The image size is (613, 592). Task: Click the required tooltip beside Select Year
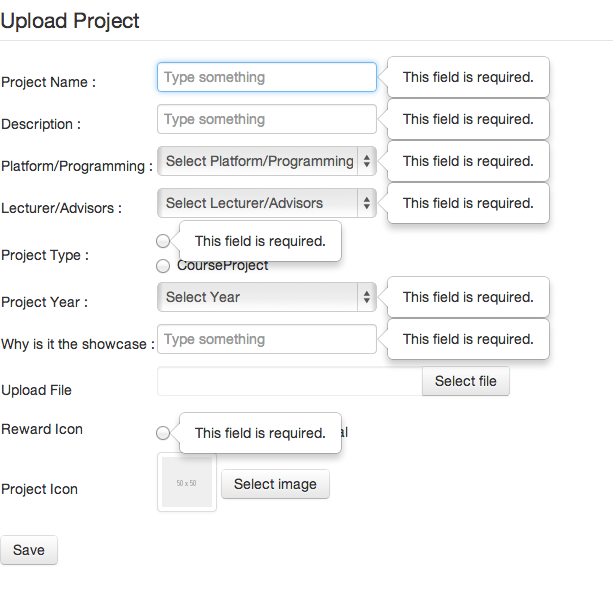pos(468,297)
